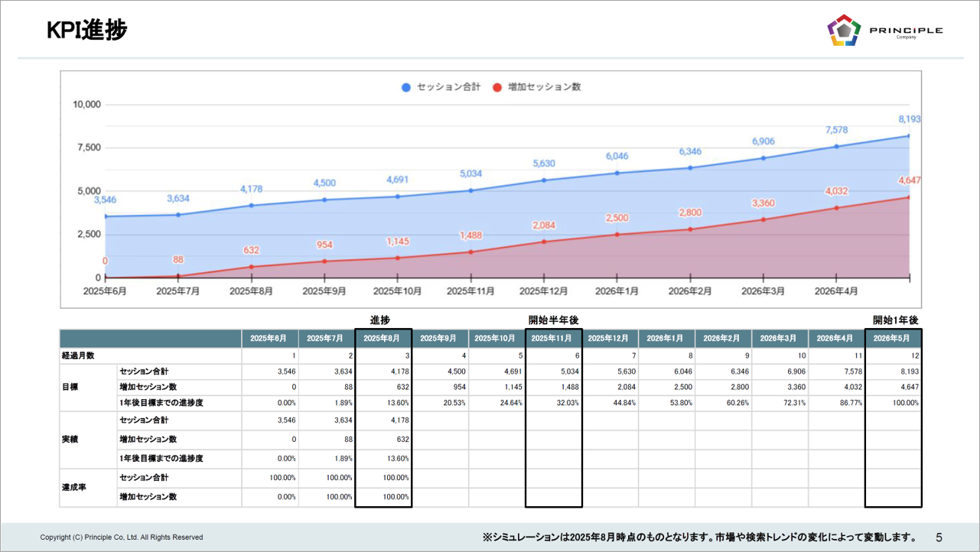Click the 2026年5月 table column header
This screenshot has width=980, height=552.
(x=893, y=338)
